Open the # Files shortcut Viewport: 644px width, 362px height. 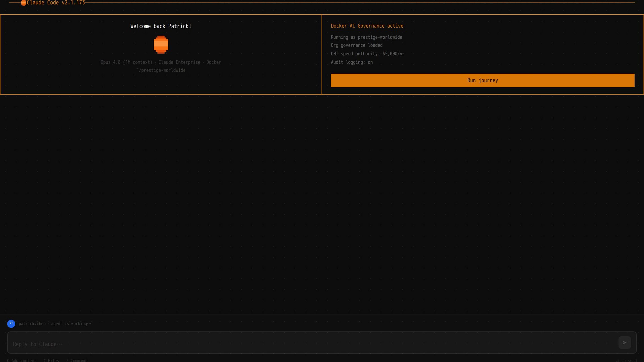(51, 360)
